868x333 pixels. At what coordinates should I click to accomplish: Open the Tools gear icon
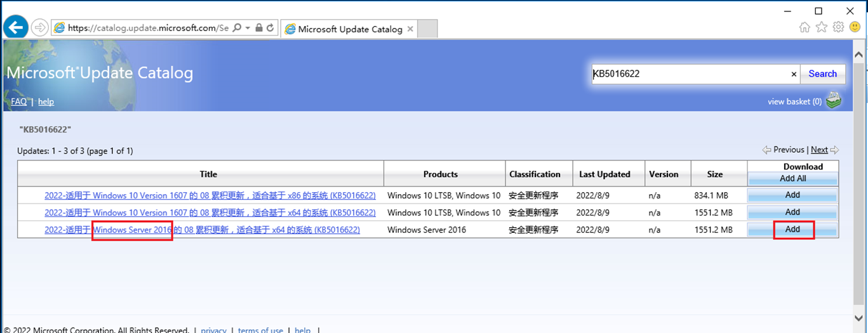click(x=838, y=27)
